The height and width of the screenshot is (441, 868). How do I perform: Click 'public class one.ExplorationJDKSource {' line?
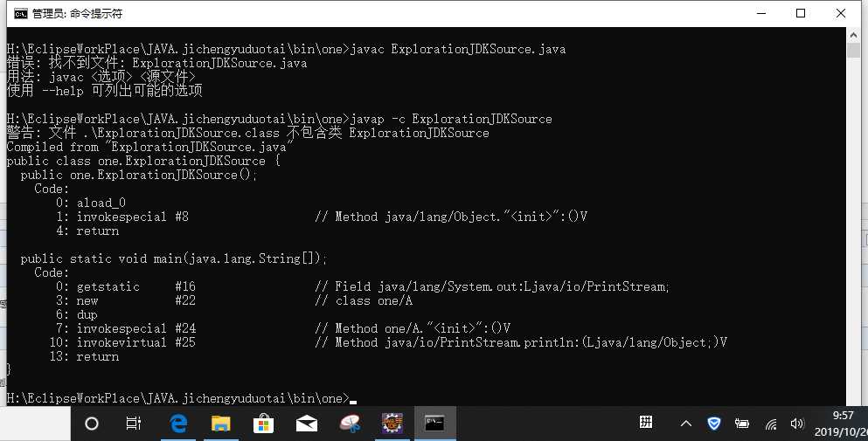[x=144, y=161]
